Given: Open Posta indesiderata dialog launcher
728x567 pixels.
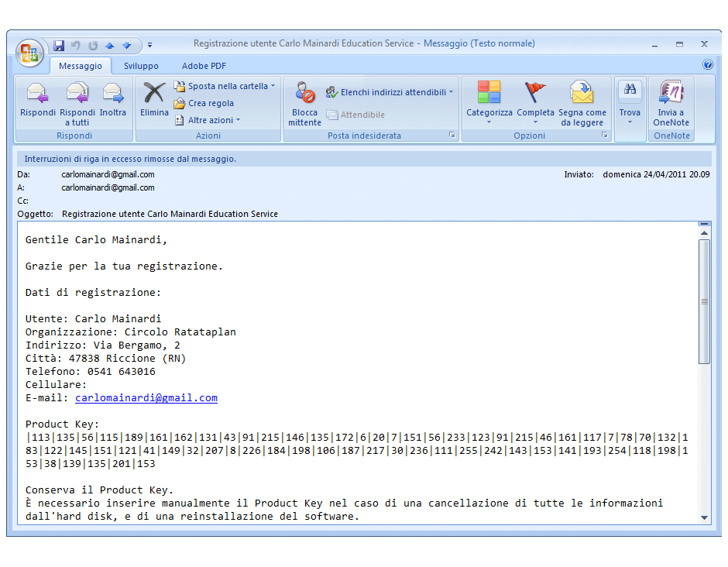Looking at the screenshot, I should [x=452, y=135].
